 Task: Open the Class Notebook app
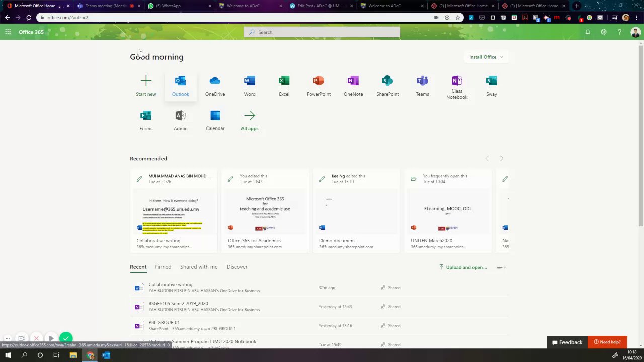(457, 87)
